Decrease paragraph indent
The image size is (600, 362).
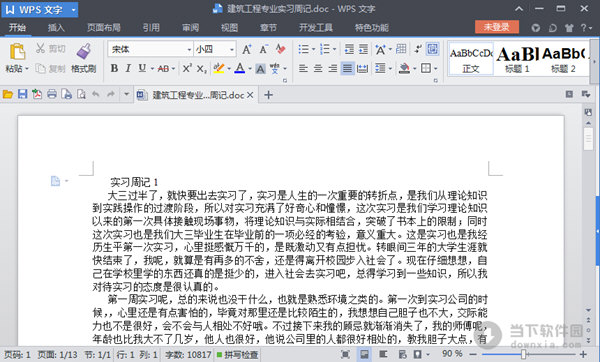click(349, 49)
